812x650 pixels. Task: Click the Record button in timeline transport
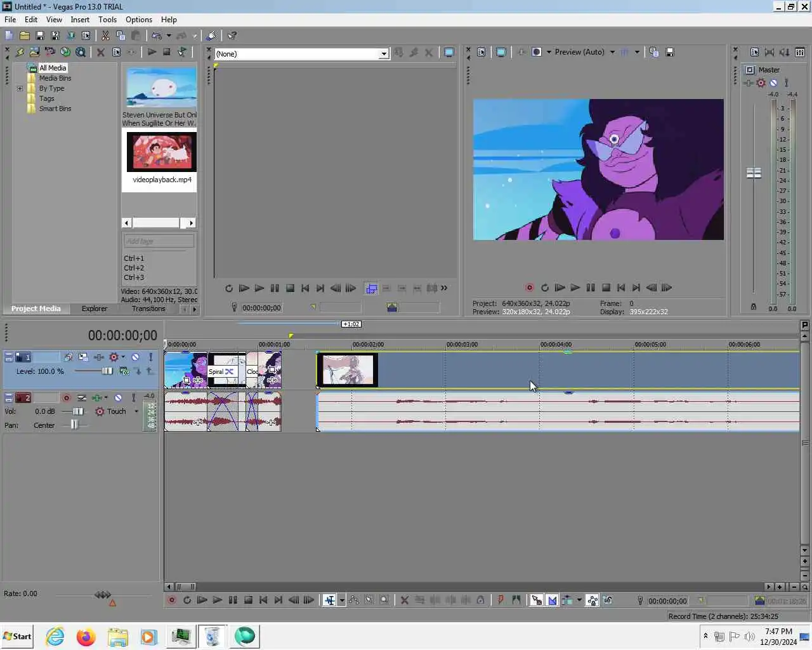[x=171, y=600]
